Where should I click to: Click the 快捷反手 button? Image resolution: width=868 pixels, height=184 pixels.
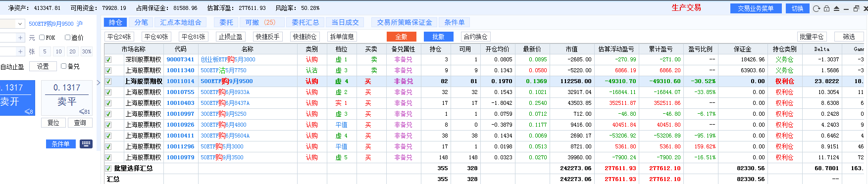pos(268,37)
